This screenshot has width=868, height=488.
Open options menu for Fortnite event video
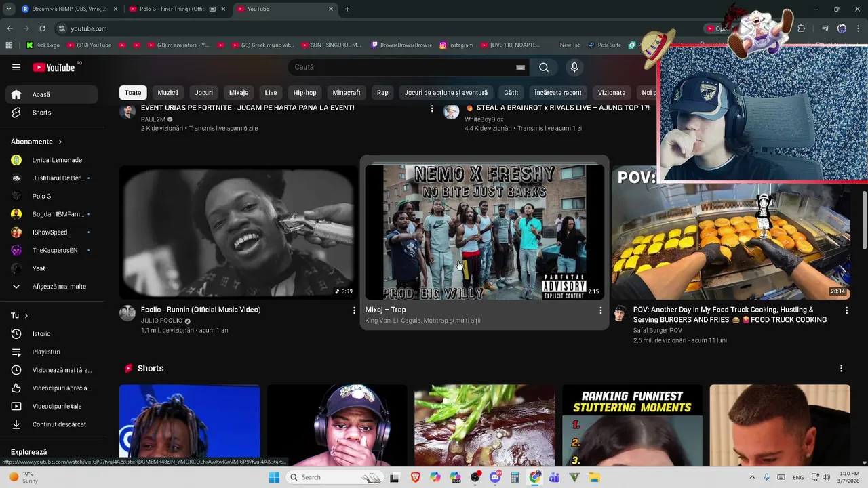pos(432,108)
